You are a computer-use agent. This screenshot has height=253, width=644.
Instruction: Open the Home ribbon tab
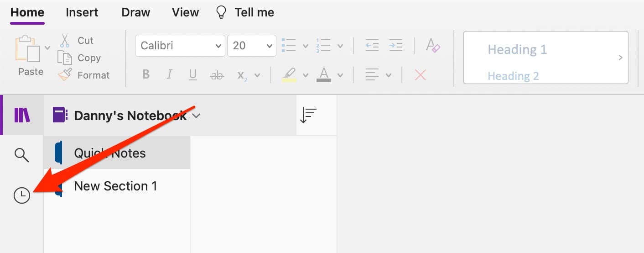coord(27,12)
